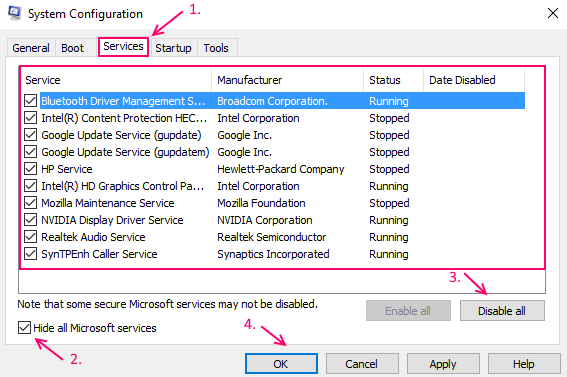
Task: Select NVIDIA Display Driver Service name
Action: (x=112, y=220)
